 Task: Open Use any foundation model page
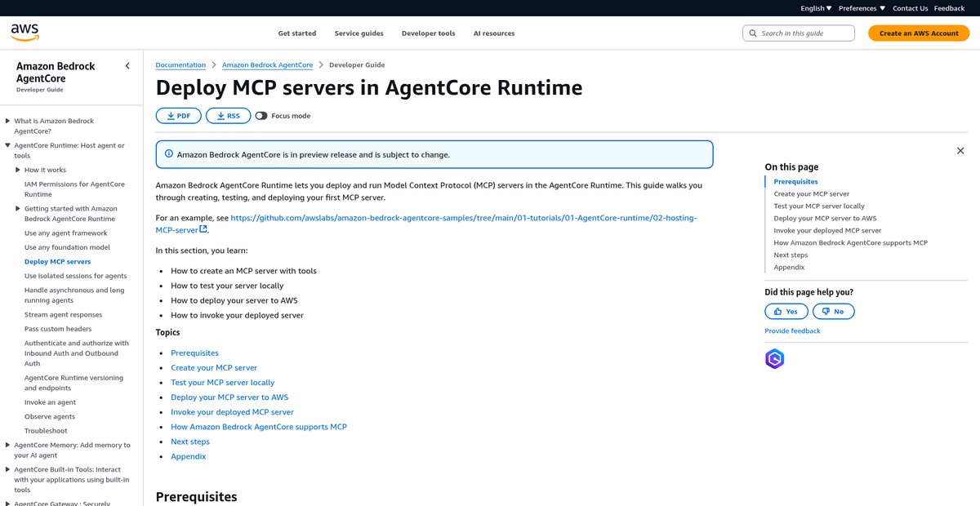pos(67,247)
